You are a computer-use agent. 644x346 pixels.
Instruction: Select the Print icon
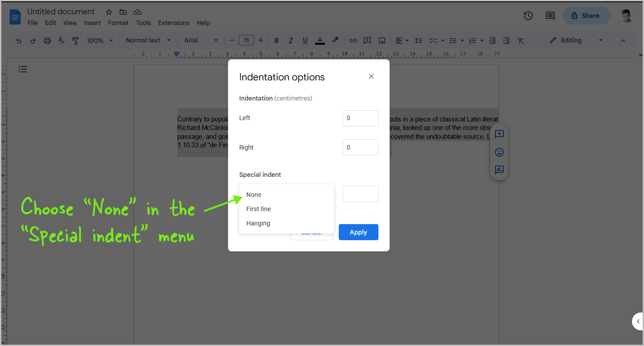47,40
